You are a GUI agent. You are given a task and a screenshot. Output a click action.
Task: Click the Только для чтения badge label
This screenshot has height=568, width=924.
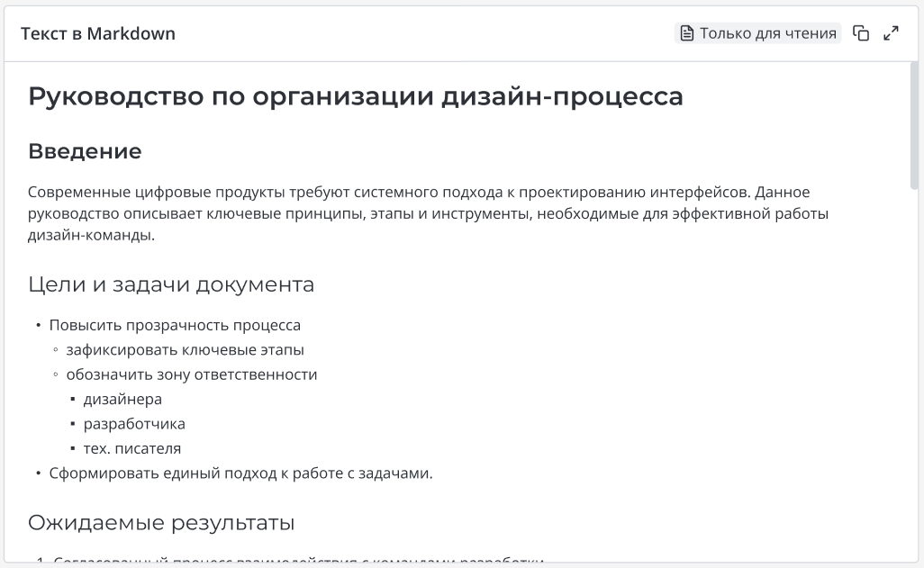click(767, 34)
